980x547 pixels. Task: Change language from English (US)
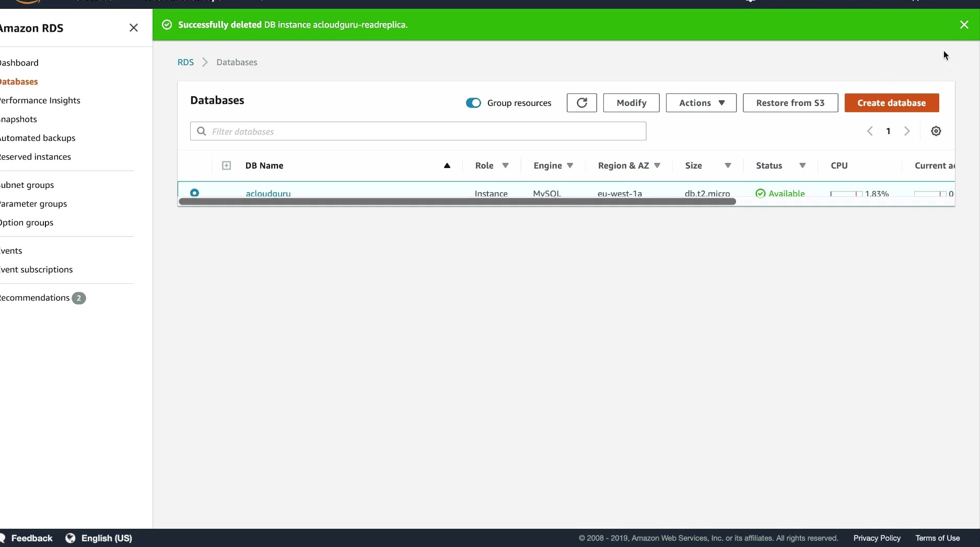107,538
